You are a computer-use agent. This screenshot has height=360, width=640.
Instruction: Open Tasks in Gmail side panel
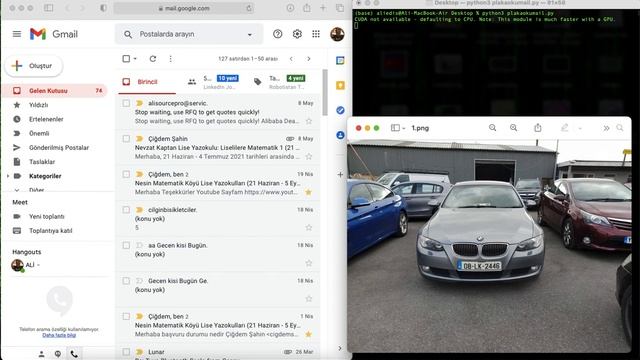coord(340,110)
